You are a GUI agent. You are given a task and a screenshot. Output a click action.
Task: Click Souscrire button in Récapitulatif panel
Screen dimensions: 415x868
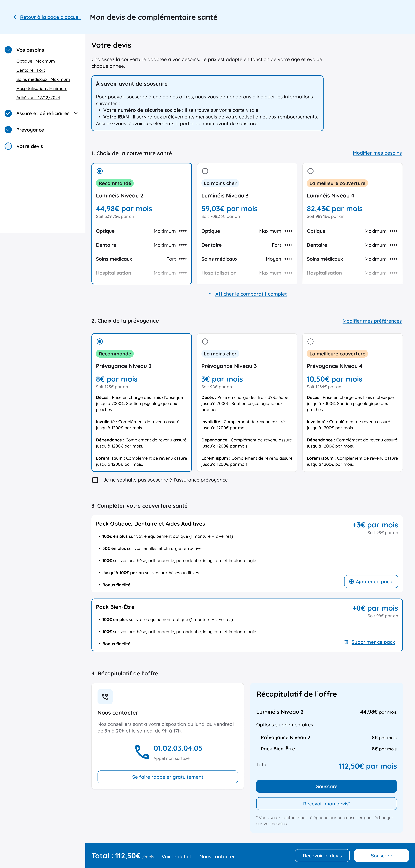click(x=326, y=786)
